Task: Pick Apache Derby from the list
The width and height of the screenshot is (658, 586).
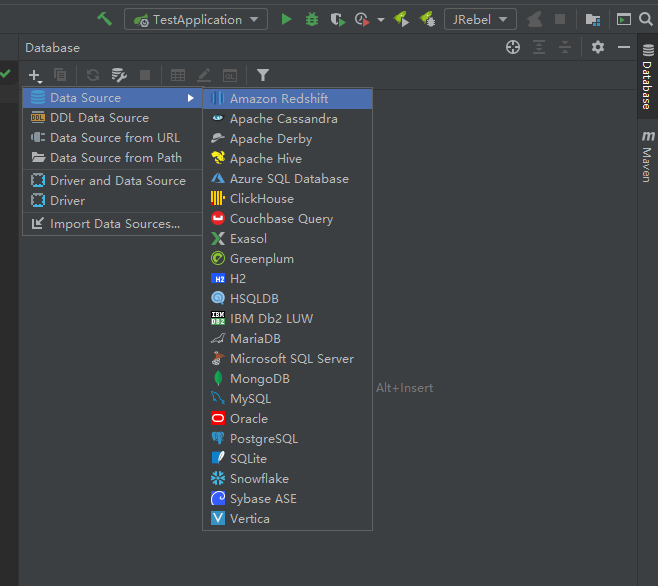Action: pos(287,139)
